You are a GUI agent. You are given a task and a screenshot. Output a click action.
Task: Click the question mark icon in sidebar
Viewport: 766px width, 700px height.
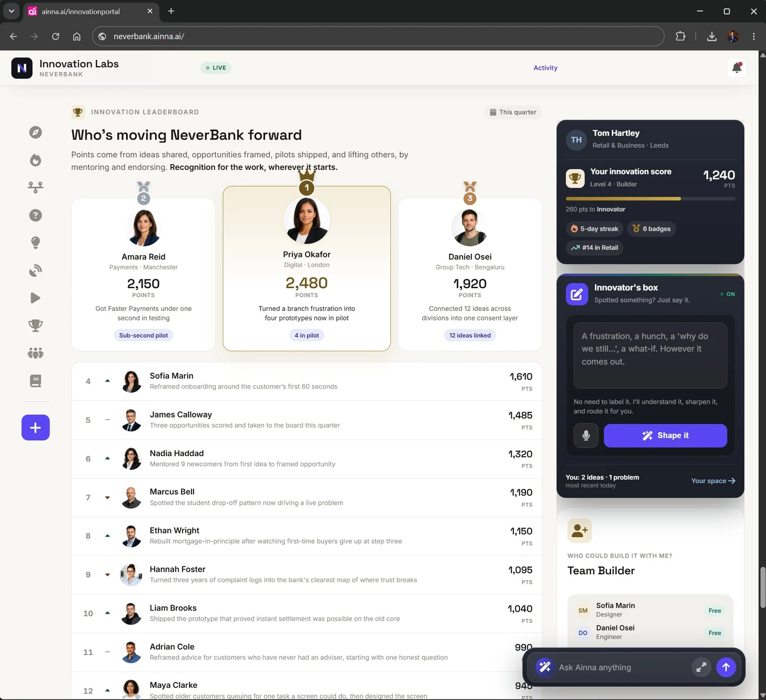(x=35, y=215)
